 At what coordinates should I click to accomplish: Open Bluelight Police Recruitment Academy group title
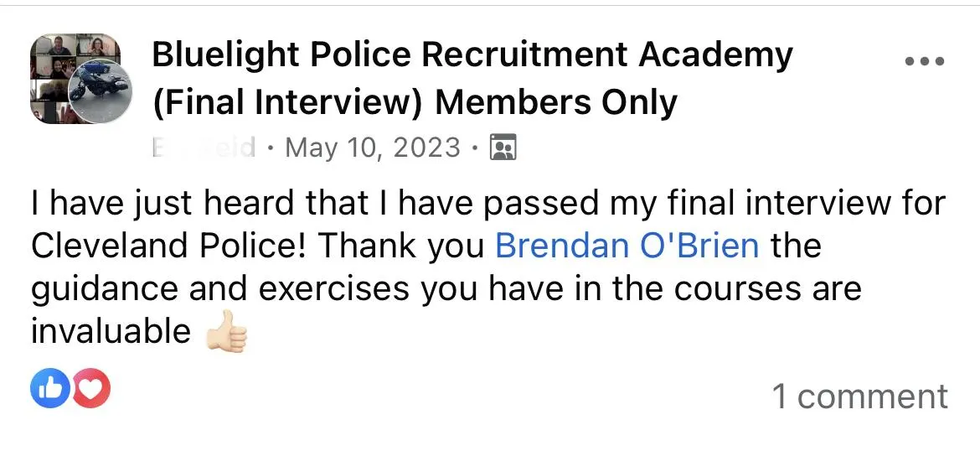(x=472, y=55)
